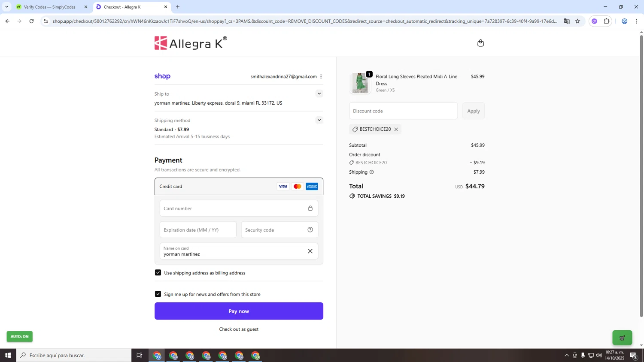
Task: Click the green cart floating button
Action: (x=622, y=338)
